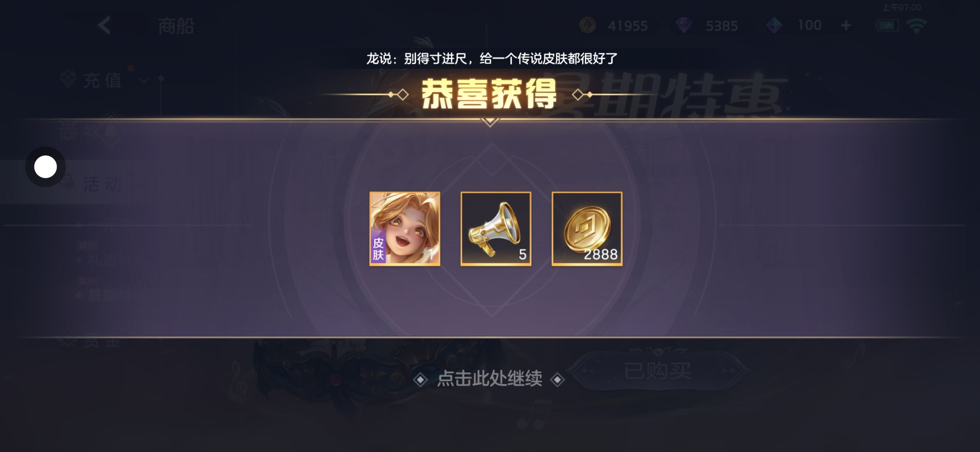Click the back arrow next to 商船
This screenshot has width=980, height=452.
105,26
